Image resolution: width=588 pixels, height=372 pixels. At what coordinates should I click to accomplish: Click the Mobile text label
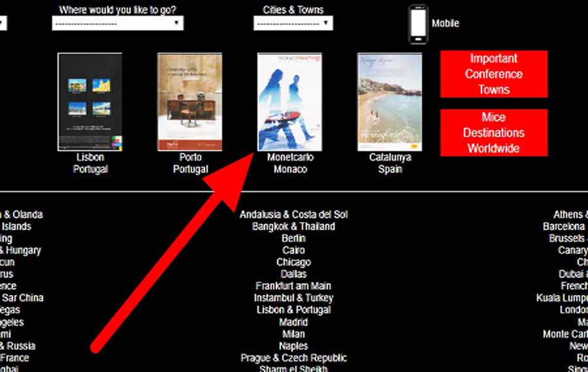click(x=445, y=23)
